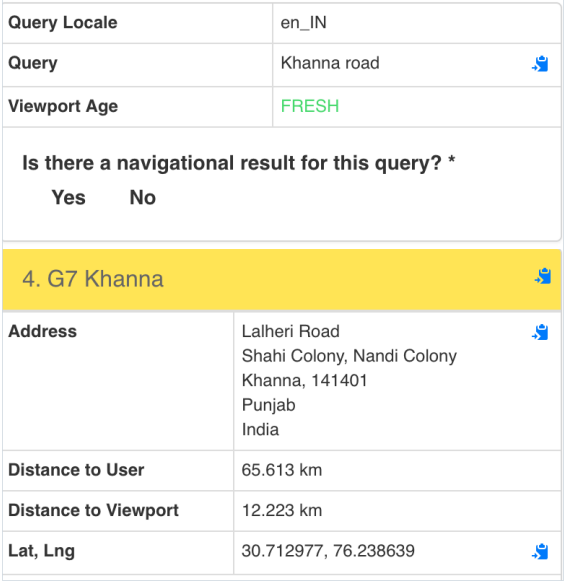Click the Query Locale label

[x=63, y=23]
